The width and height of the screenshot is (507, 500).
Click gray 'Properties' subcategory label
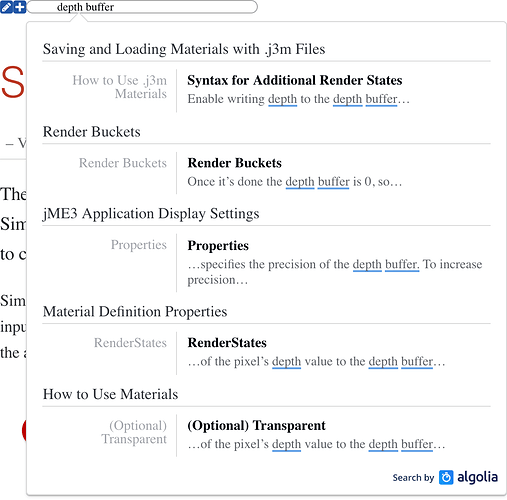[139, 245]
